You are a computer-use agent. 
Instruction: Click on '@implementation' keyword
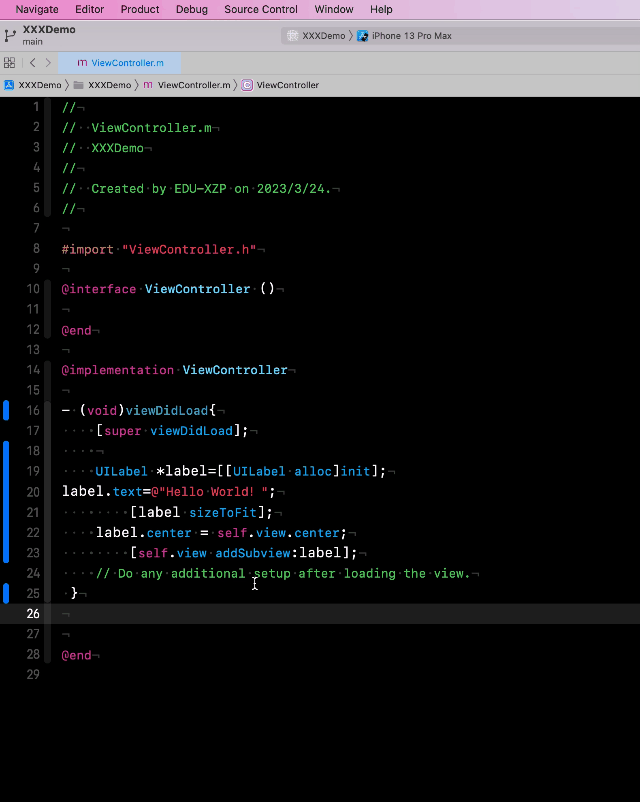click(118, 370)
